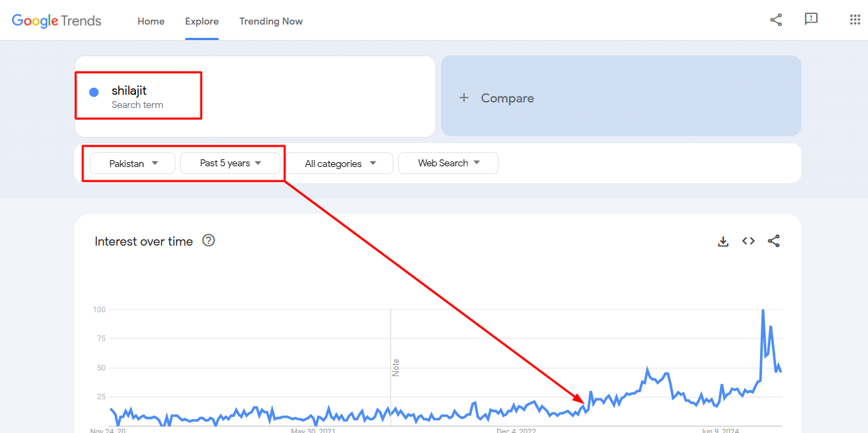
Task: Download the Interest over time data
Action: click(x=723, y=241)
